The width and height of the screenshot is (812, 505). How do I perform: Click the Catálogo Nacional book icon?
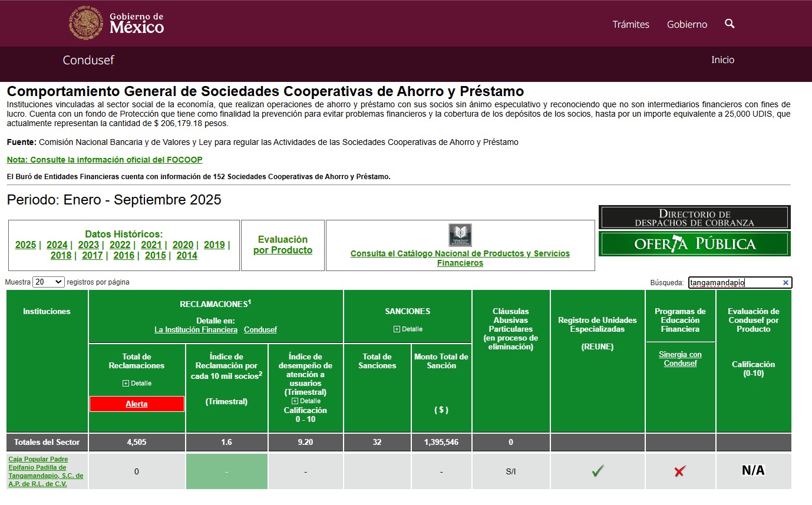tap(460, 235)
